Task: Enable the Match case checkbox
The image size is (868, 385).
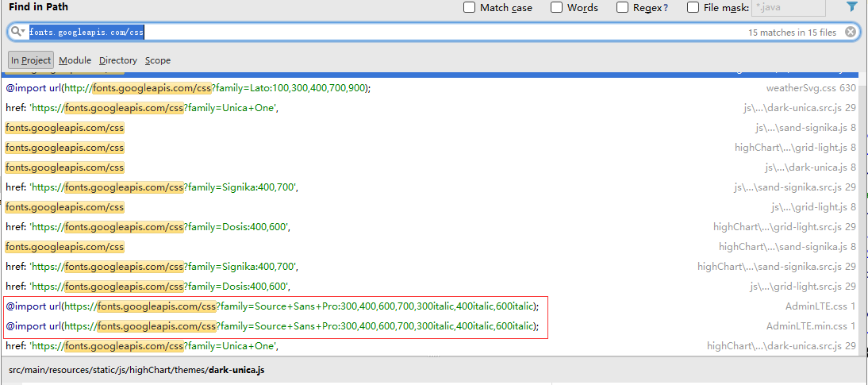Action: click(x=470, y=8)
